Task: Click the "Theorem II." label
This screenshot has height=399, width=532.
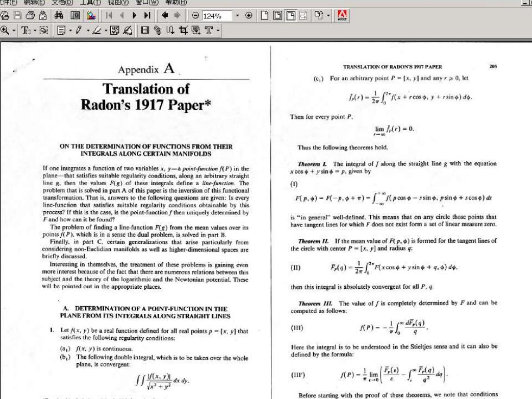Action: tap(313, 241)
